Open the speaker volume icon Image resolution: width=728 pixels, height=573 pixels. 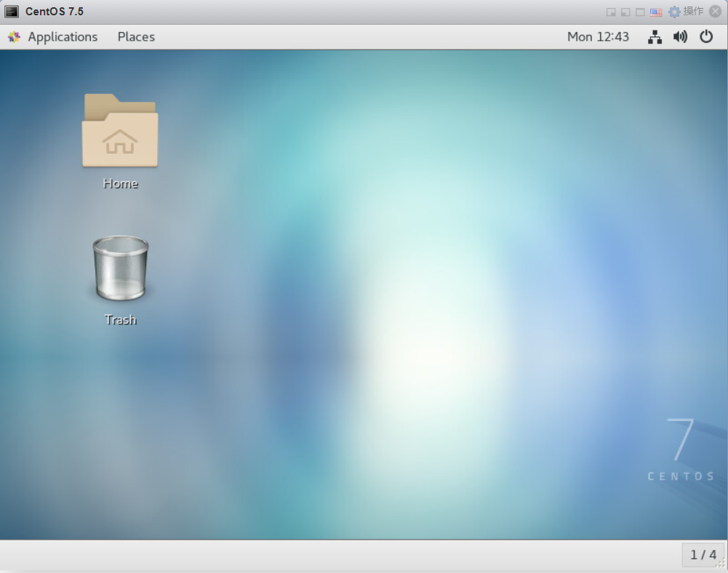[x=680, y=36]
